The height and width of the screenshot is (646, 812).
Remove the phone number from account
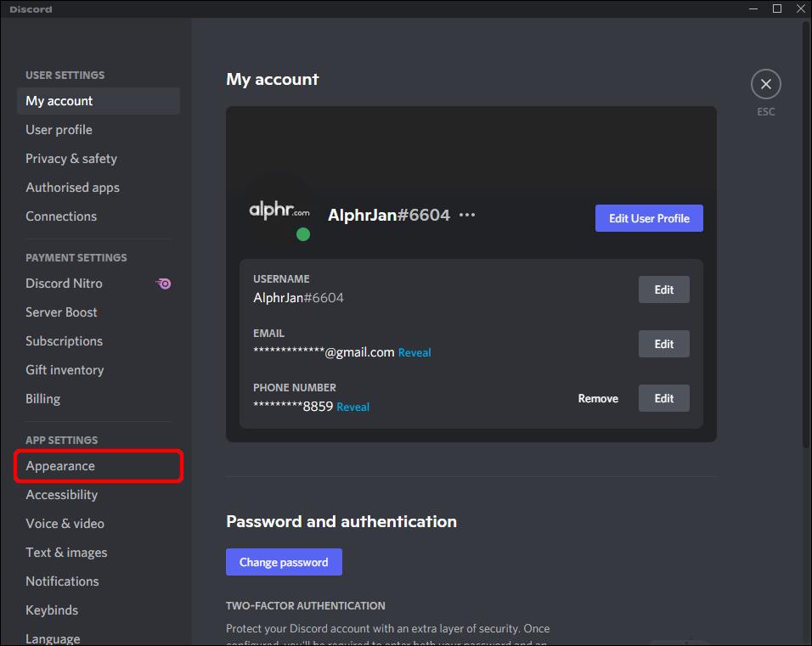[598, 398]
